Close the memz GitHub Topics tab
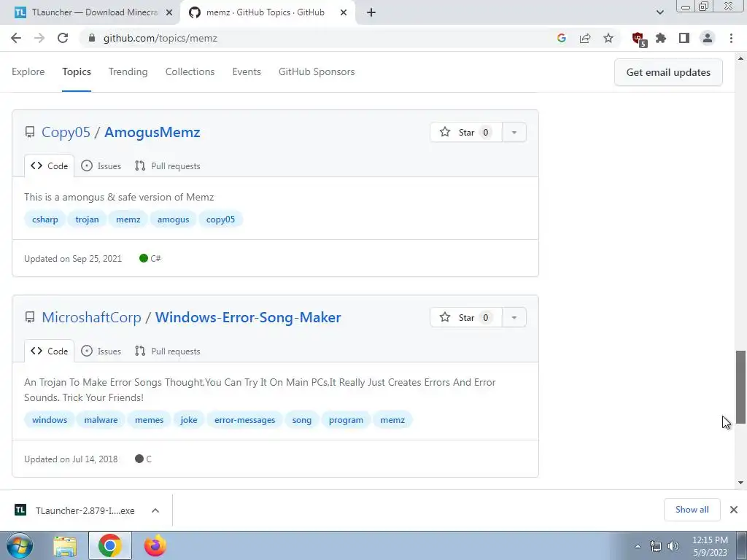The height and width of the screenshot is (560, 747). pyautogui.click(x=344, y=13)
